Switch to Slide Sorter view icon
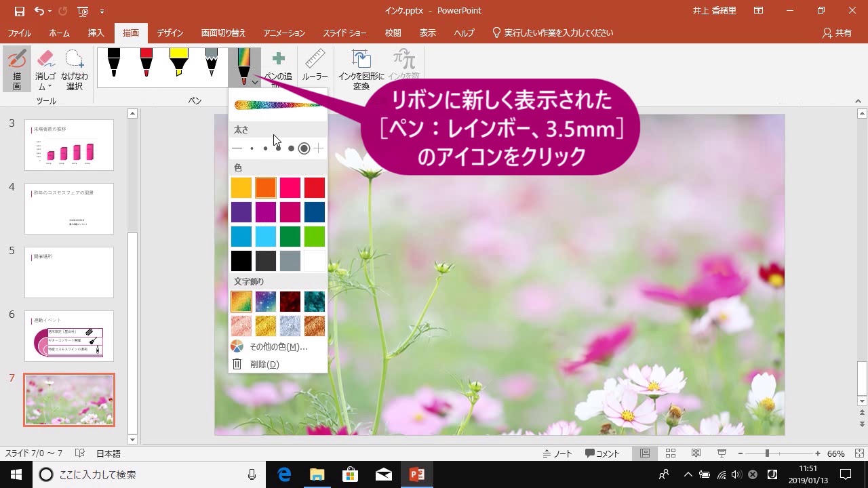868x488 pixels. pyautogui.click(x=670, y=453)
